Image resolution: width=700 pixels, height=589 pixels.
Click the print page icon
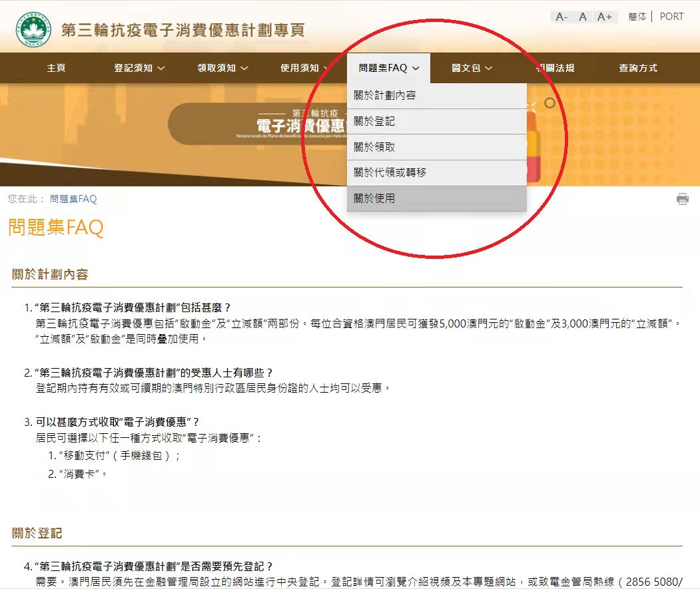click(x=682, y=199)
